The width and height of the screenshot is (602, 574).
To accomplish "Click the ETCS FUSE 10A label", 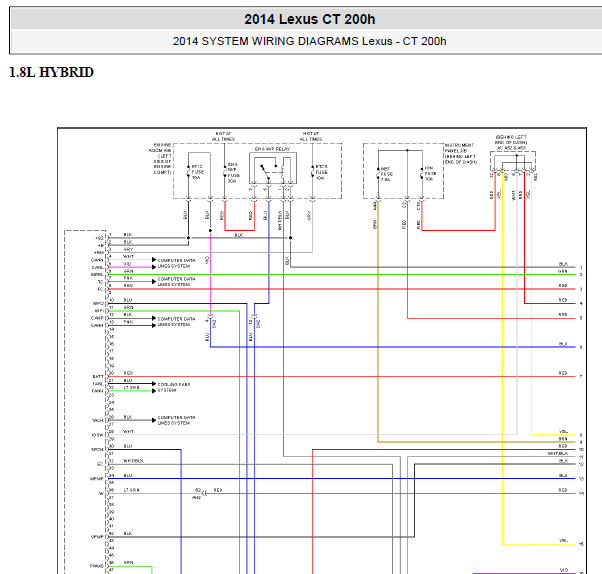I will 321,172.
